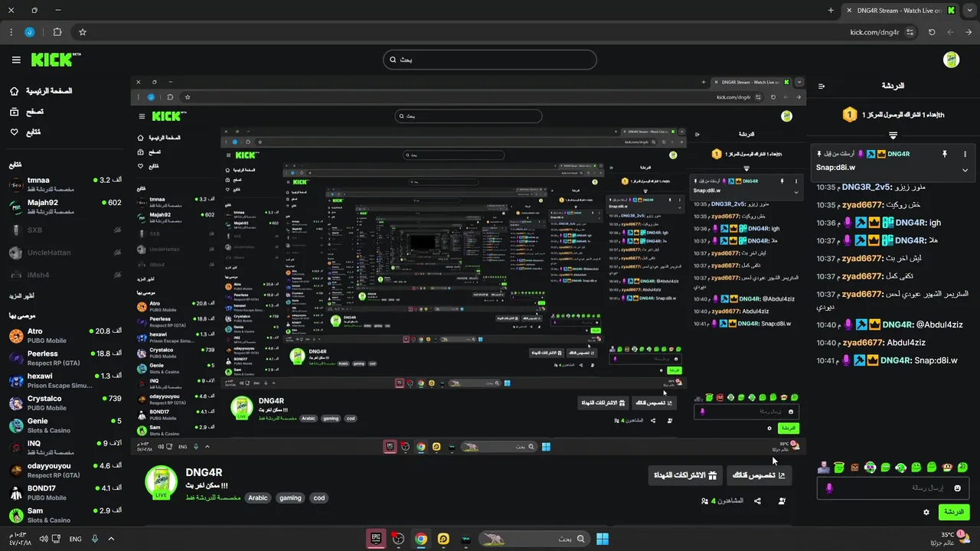980x551 pixels.
Task: Open recommended channel BOND17
Action: [65, 493]
